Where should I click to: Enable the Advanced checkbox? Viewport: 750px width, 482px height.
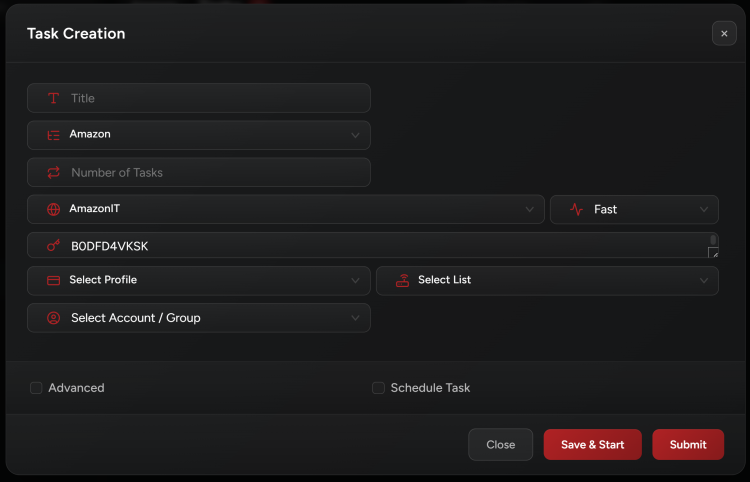(x=36, y=388)
